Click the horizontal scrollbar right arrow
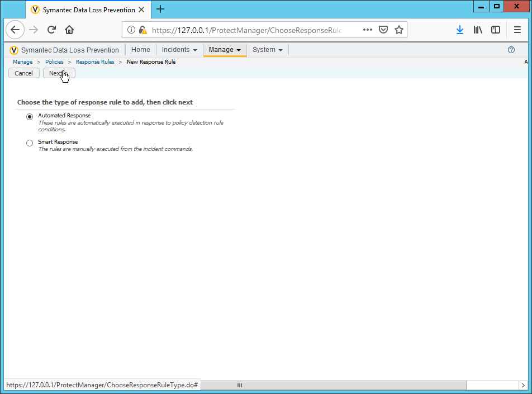The image size is (532, 394). pyautogui.click(x=523, y=385)
